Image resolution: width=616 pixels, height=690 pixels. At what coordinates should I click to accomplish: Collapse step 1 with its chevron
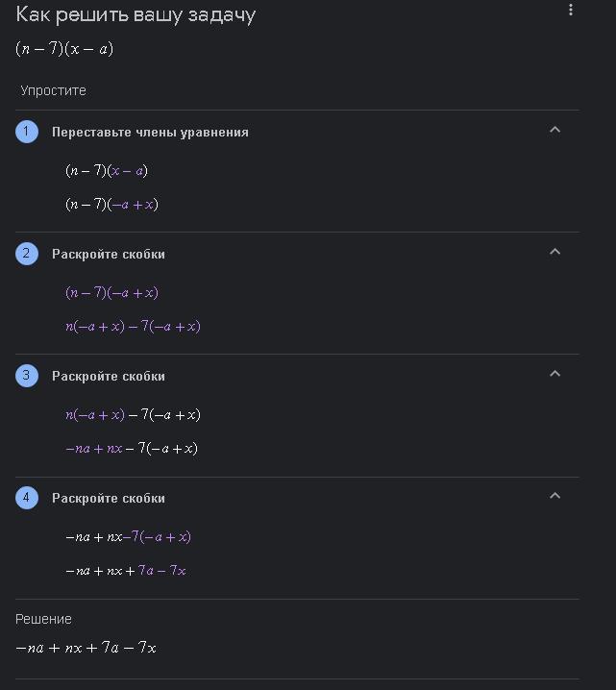coord(554,130)
